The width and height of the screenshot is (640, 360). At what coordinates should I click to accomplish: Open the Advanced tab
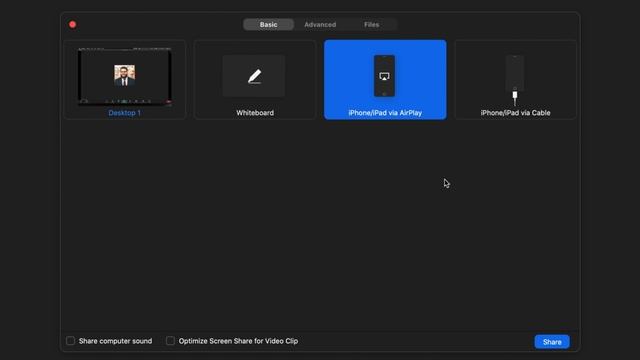(320, 24)
